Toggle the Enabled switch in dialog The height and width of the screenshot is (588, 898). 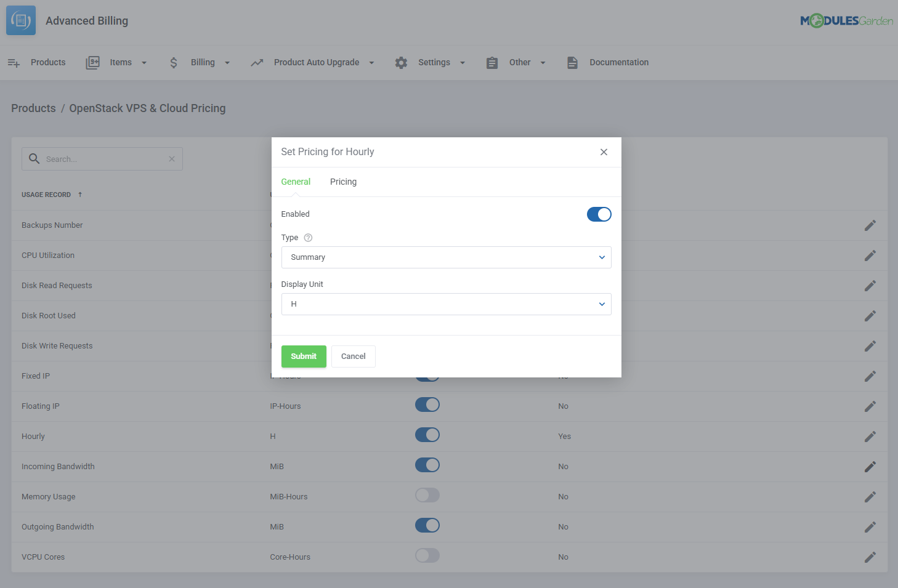point(599,214)
